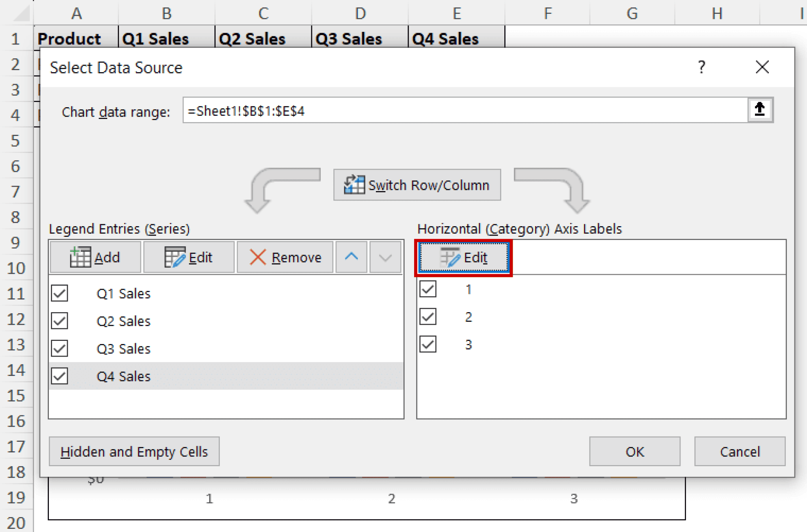Screen dimensions: 807x532
Task: Click the move series up arrow
Action: pos(351,257)
